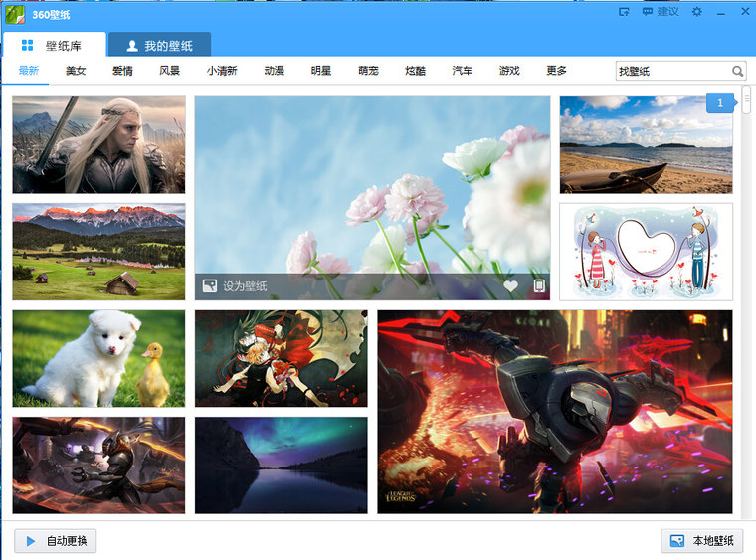The width and height of the screenshot is (756, 560).
Task: Start 自动更换 auto-change wallpapers
Action: pos(55,541)
